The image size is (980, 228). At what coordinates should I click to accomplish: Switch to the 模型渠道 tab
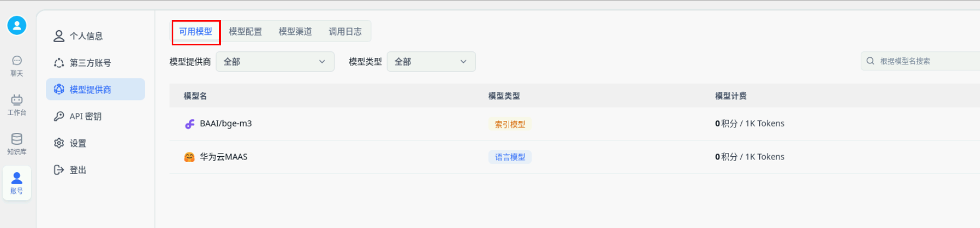coord(295,32)
